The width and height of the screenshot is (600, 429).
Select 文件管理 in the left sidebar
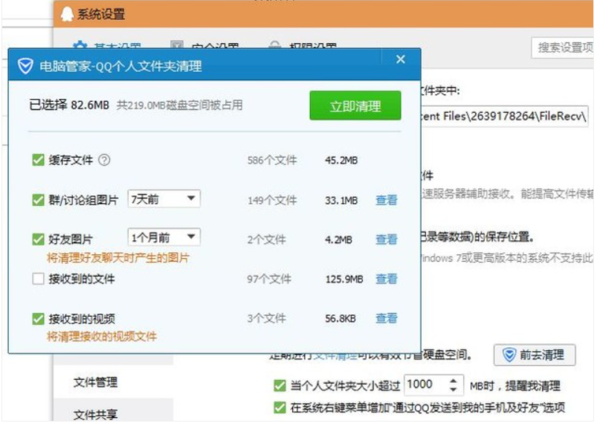click(96, 381)
